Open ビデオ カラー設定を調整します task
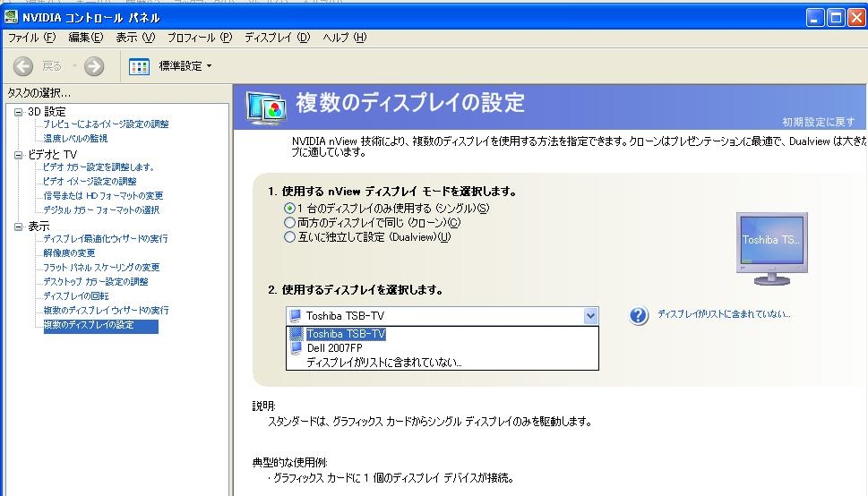Screen dimensions: 868x496 tap(99, 167)
